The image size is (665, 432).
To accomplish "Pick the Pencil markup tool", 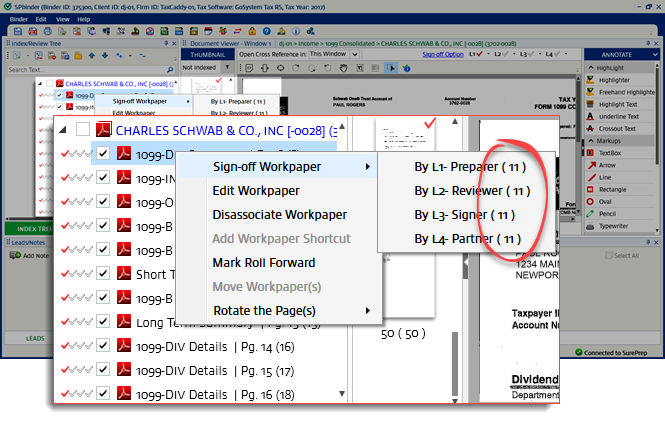I will (x=608, y=214).
